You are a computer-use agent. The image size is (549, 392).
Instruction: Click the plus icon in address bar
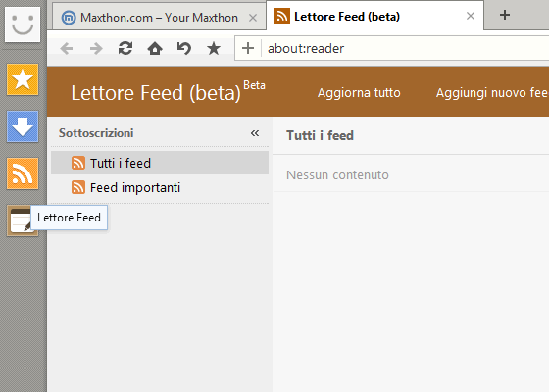pos(248,48)
